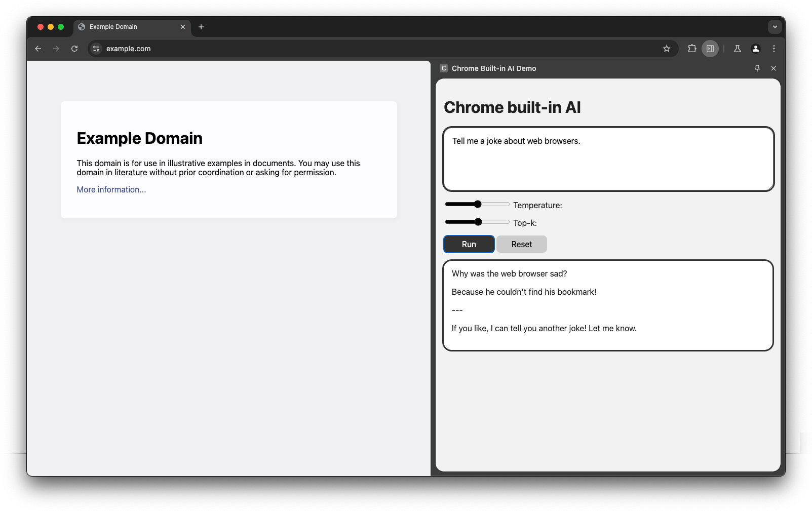Click the macOS yellow minimize button

pyautogui.click(x=51, y=27)
